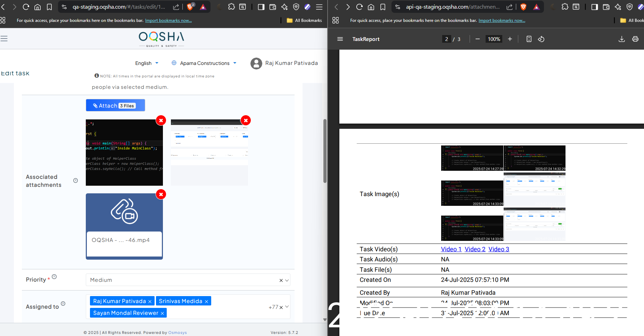Screen dimensions: 644x336
Task: Zoom out on the PDF viewer
Action: [x=478, y=39]
